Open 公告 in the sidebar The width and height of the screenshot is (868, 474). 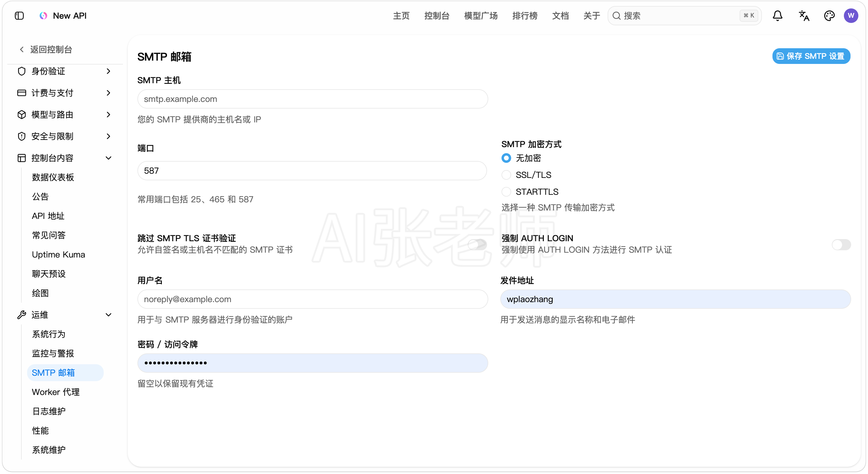coord(40,197)
